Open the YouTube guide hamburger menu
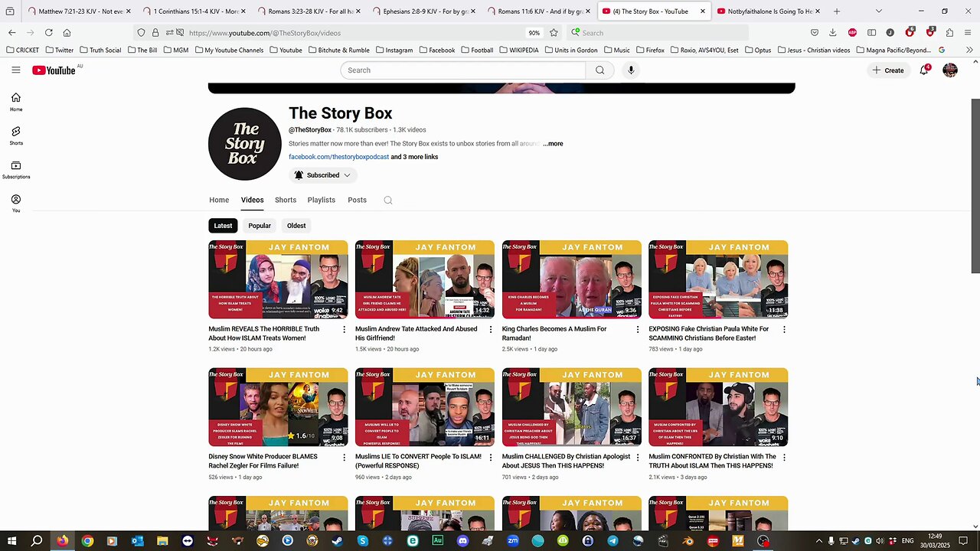The width and height of the screenshot is (980, 551). [16, 70]
